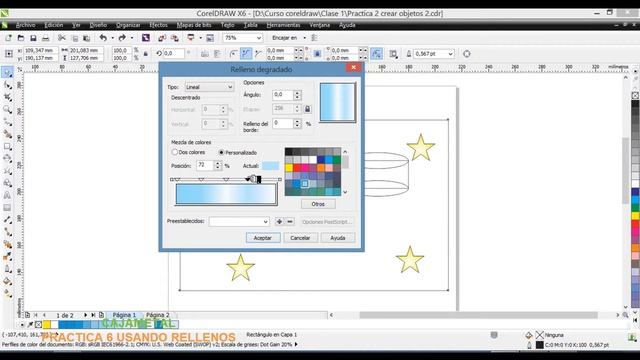Click the Print icon
The image size is (640, 360).
[46, 38]
